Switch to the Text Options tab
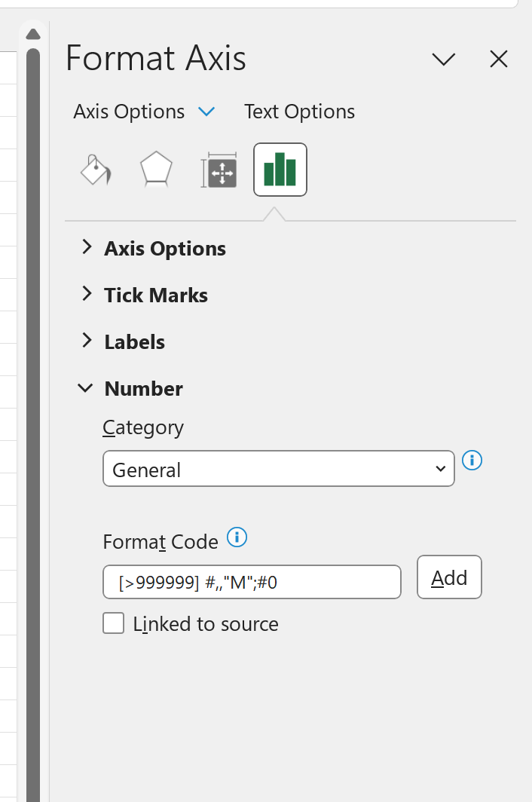The image size is (532, 802). pos(299,111)
